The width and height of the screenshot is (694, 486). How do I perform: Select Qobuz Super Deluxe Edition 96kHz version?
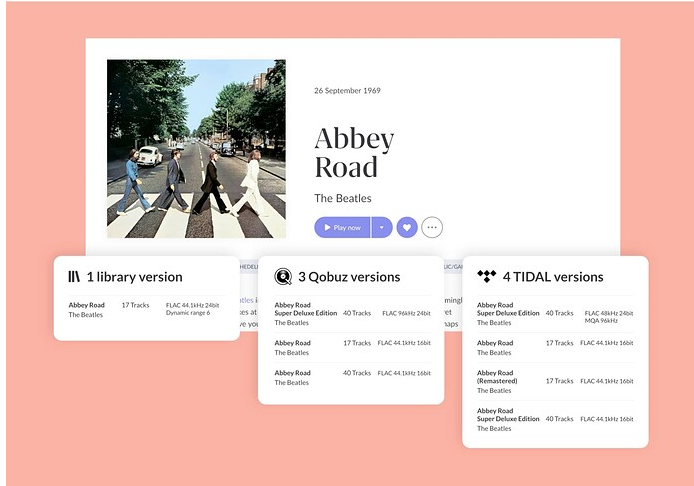pyautogui.click(x=352, y=313)
